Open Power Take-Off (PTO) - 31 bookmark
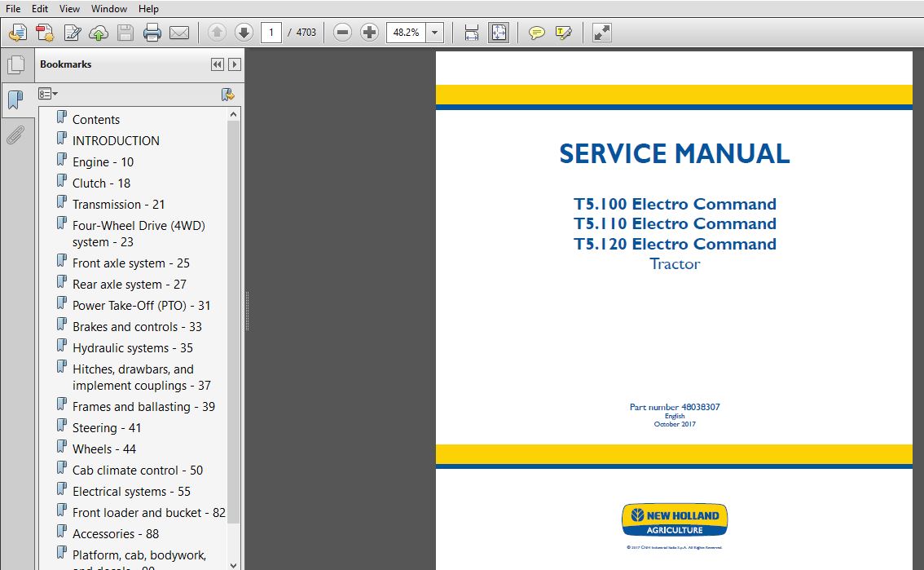 tap(142, 306)
